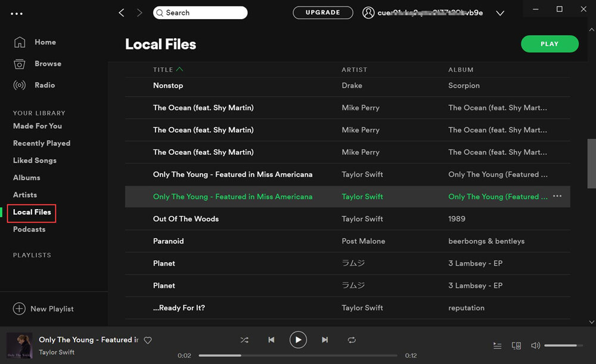Open the three-dot app menu
Image resolution: width=596 pixels, height=364 pixels.
coord(16,14)
